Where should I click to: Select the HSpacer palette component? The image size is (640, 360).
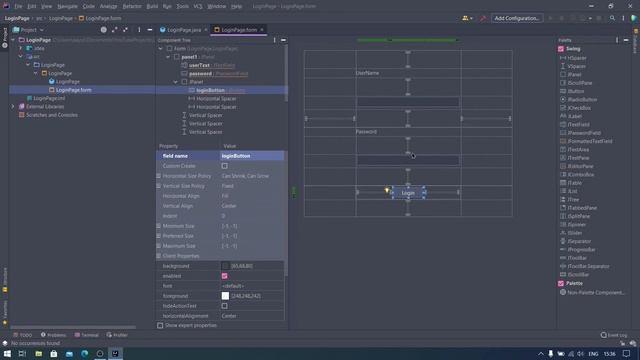[573, 58]
